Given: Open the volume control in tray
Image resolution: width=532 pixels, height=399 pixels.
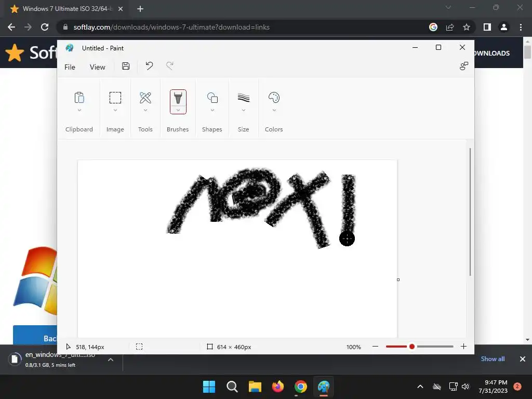Looking at the screenshot, I should (465, 387).
